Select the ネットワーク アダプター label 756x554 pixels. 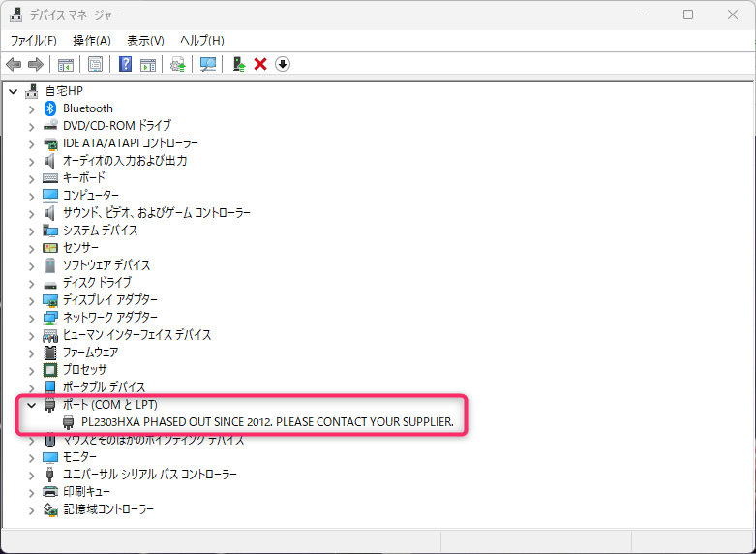110,318
